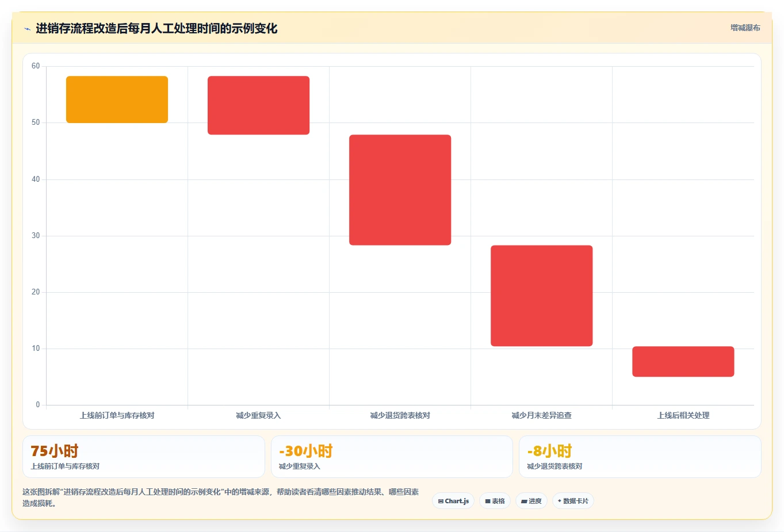Click the y-axis value 0

(38, 405)
